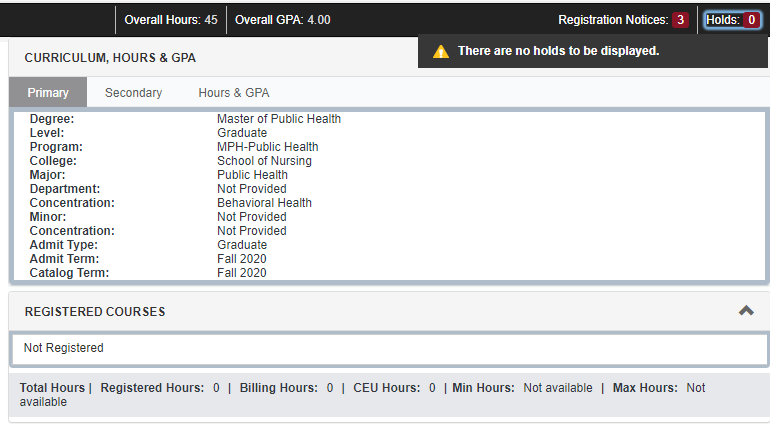This screenshot has width=770, height=429.
Task: Open the Holds button
Action: (x=732, y=20)
